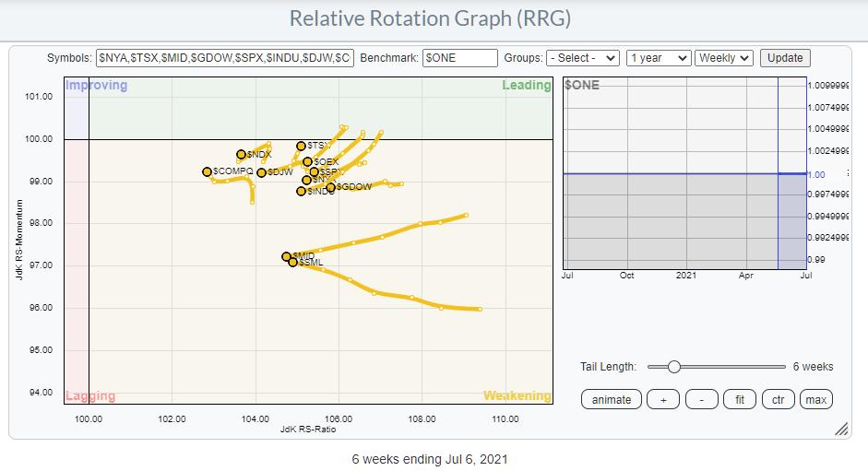Open the Groups select dropdown
Screen dimensions: 868x471
(x=582, y=57)
